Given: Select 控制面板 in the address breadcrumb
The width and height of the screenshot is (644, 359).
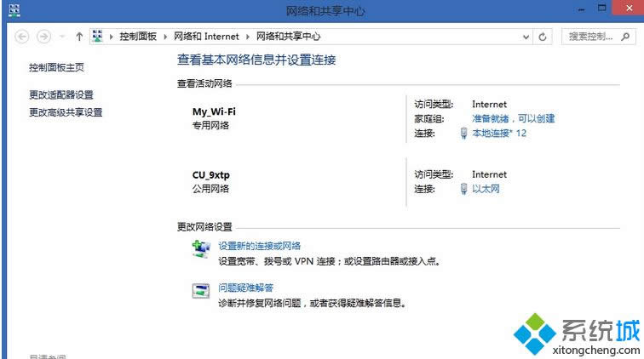Looking at the screenshot, I should pyautogui.click(x=139, y=37).
